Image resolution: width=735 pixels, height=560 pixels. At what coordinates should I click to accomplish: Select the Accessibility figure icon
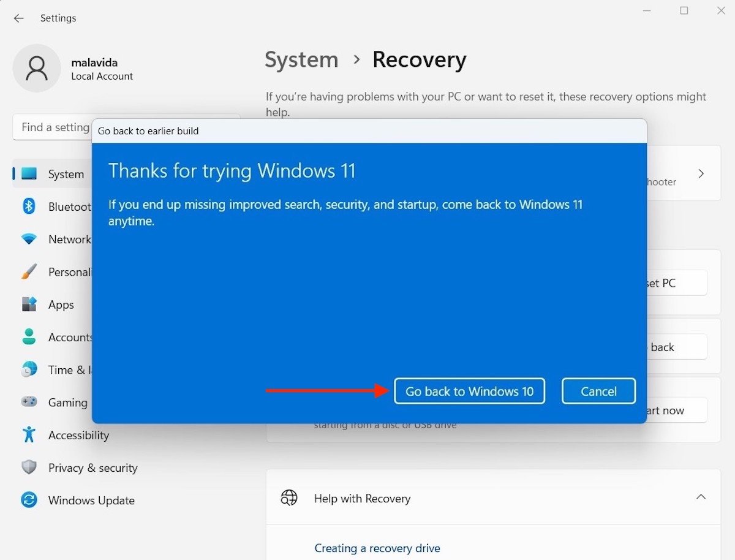(x=29, y=435)
